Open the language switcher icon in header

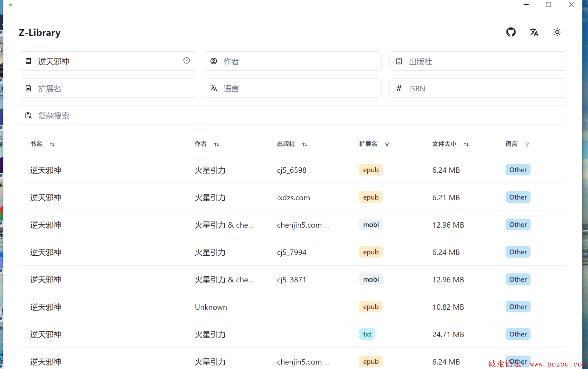point(534,32)
